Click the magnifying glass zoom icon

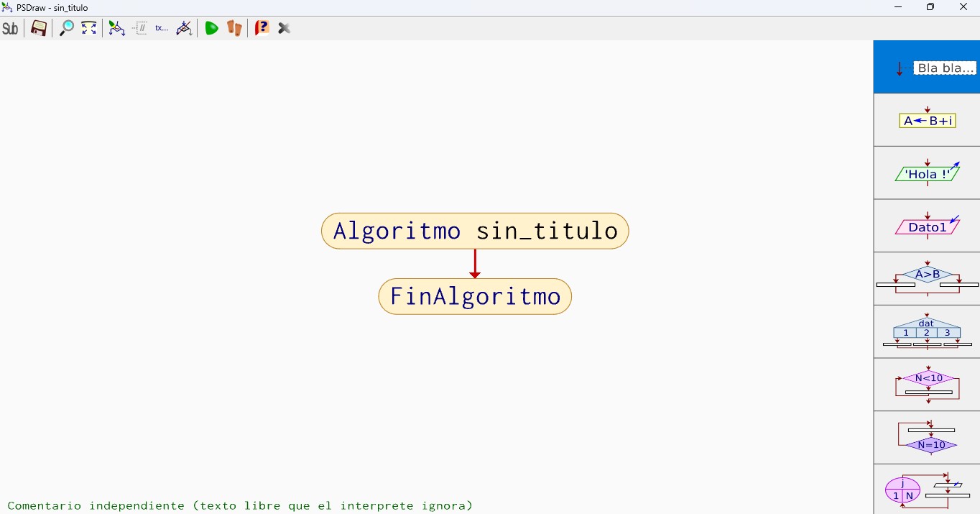click(66, 29)
